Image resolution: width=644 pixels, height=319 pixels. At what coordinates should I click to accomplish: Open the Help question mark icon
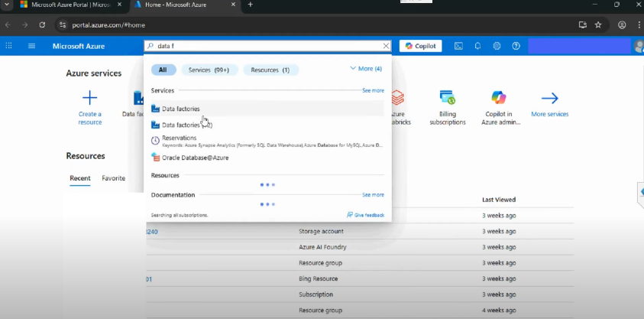(516, 46)
